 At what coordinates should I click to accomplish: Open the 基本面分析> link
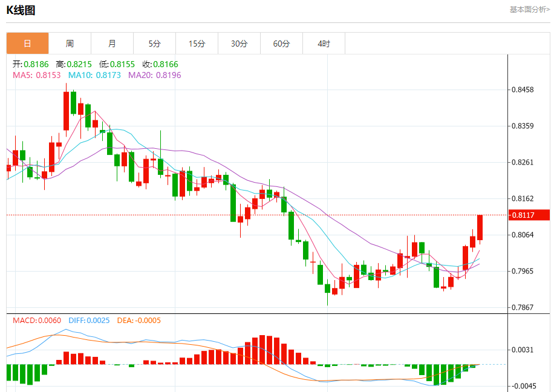[530, 10]
